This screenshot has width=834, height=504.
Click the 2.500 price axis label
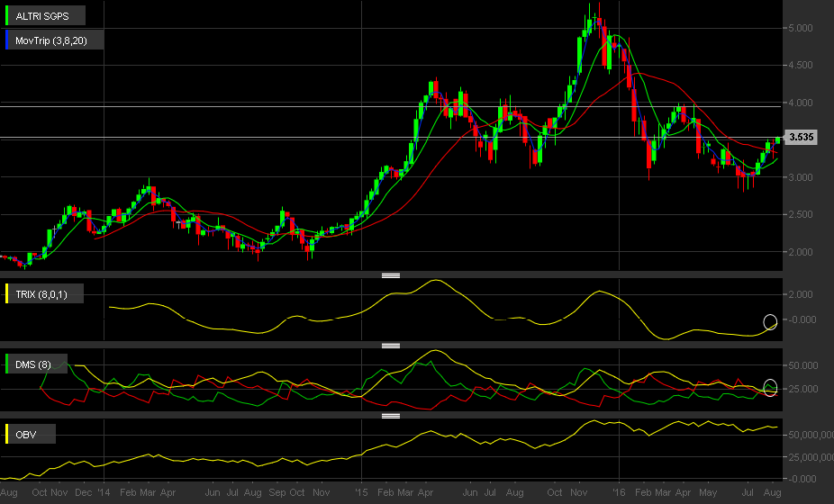[801, 214]
